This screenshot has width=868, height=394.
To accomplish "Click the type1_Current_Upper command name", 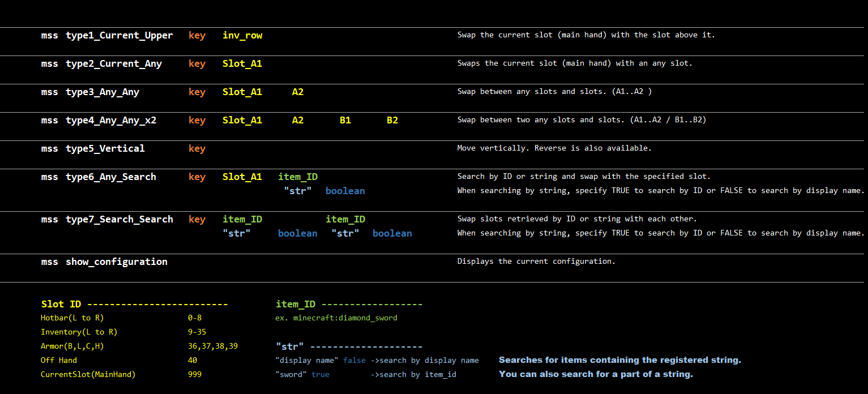I will (x=119, y=35).
